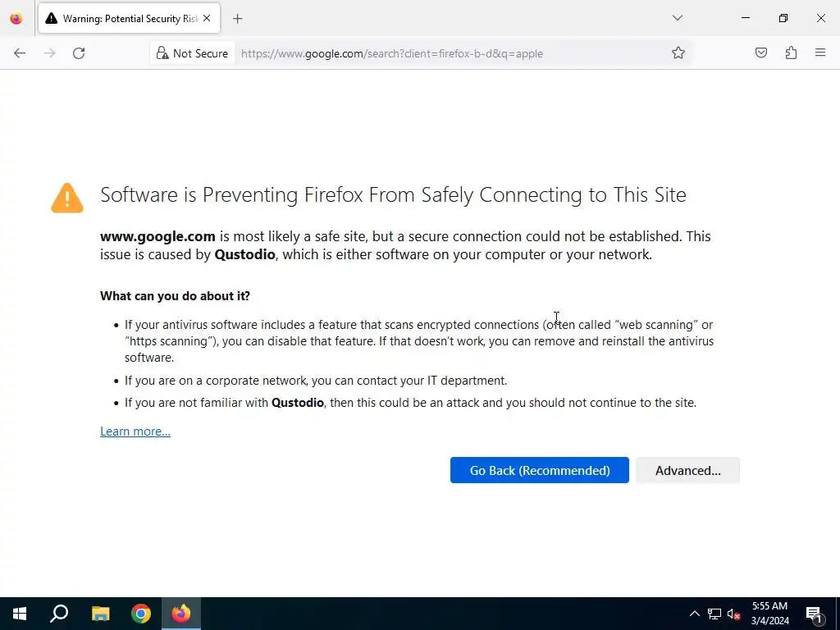Toggle the muted volume speaker icon
Screen dimensions: 840x630
(734, 614)
